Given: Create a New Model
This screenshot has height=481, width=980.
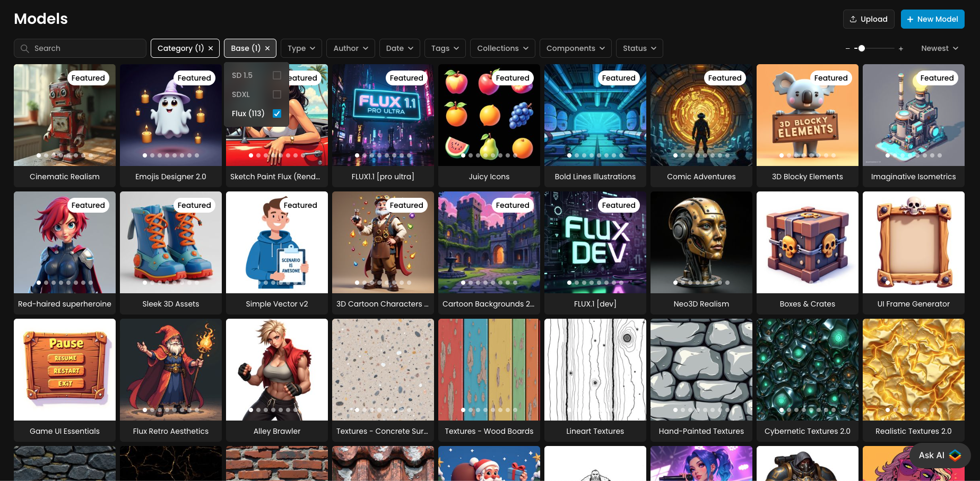Looking at the screenshot, I should click(932, 19).
